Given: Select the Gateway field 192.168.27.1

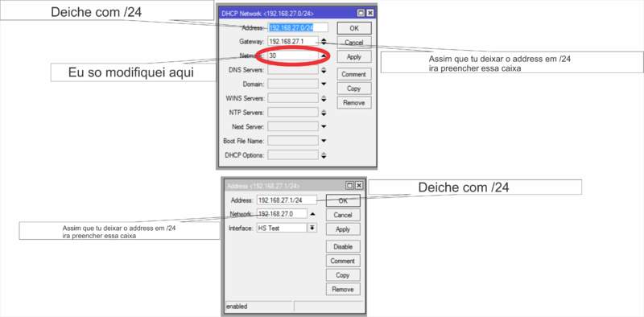Looking at the screenshot, I should click(293, 42).
